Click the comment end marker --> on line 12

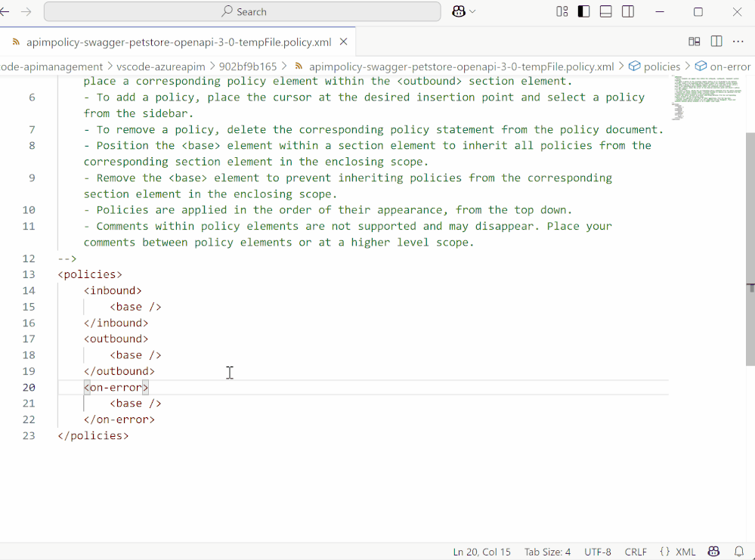click(67, 258)
